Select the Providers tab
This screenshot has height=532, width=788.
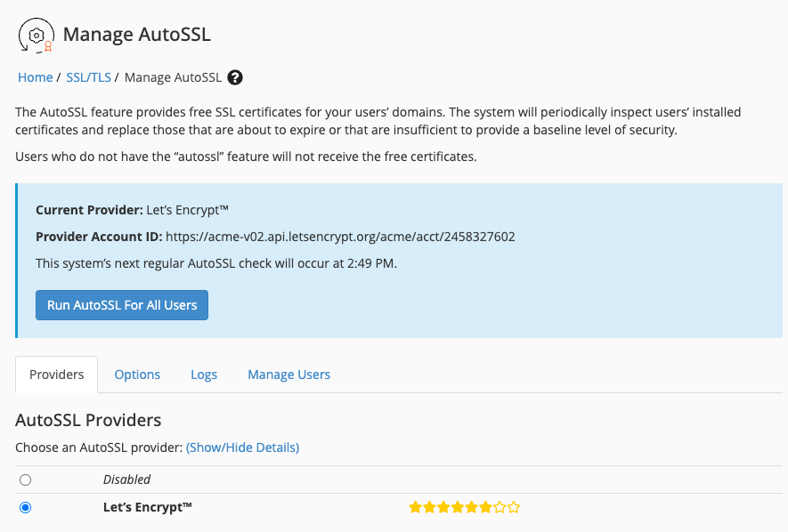coord(56,375)
